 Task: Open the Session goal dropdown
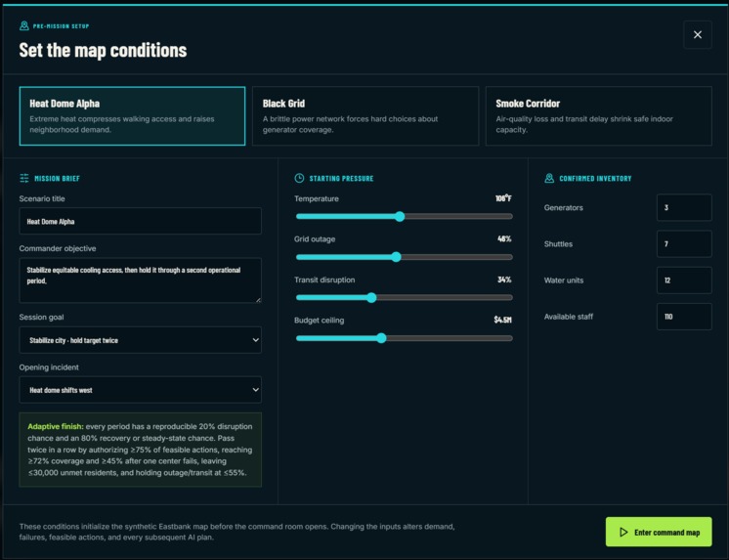pyautogui.click(x=140, y=340)
